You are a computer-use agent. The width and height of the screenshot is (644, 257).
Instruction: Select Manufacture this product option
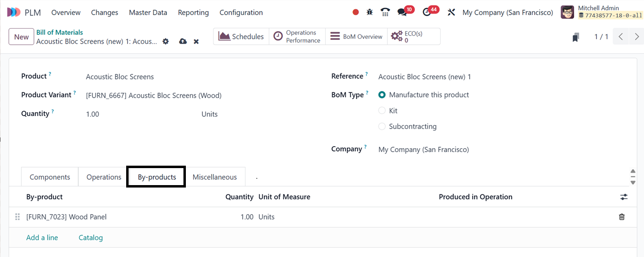tap(382, 95)
